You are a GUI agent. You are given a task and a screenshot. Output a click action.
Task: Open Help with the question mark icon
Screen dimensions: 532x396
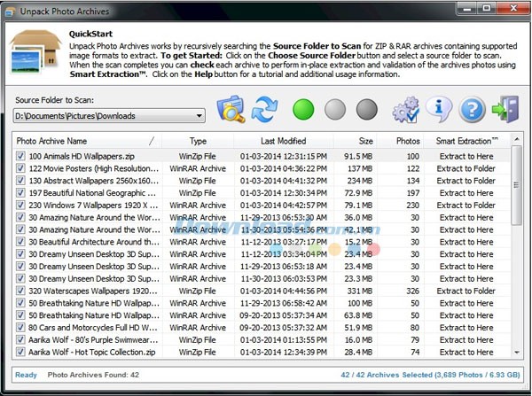pos(473,110)
